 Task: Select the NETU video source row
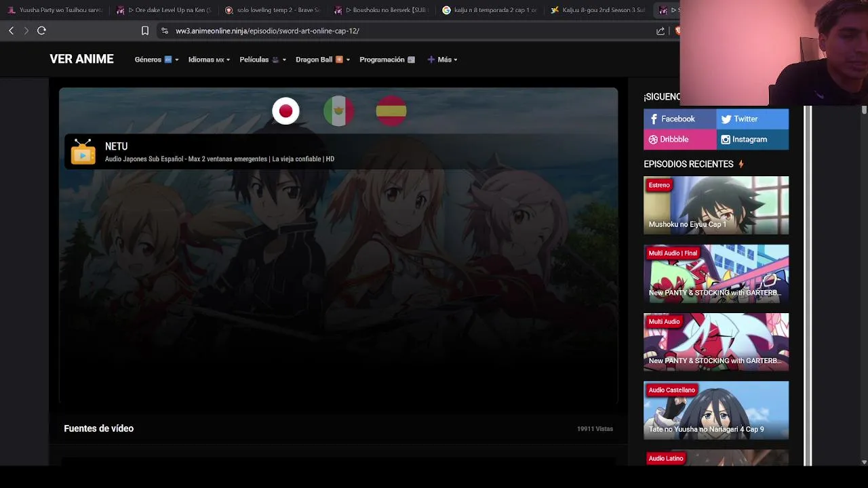pyautogui.click(x=338, y=152)
